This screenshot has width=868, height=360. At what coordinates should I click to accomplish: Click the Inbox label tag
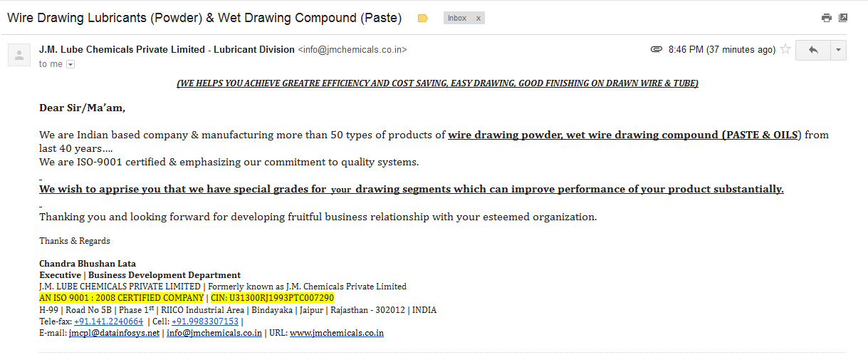point(457,19)
